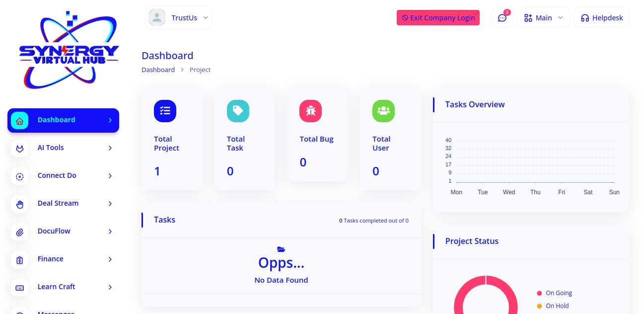Select Learn Craft in the sidebar

pyautogui.click(x=57, y=287)
